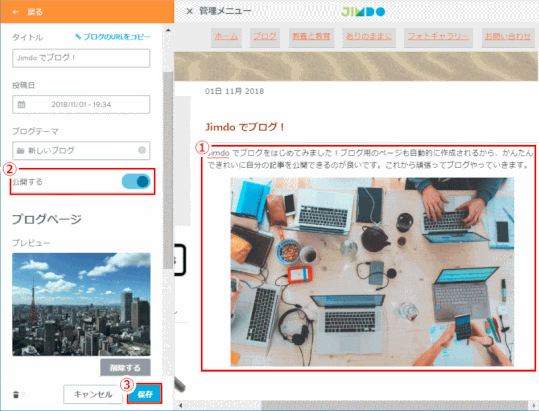Click the folder icon in blog theme field
Image resolution: width=539 pixels, height=411 pixels.
click(x=21, y=151)
